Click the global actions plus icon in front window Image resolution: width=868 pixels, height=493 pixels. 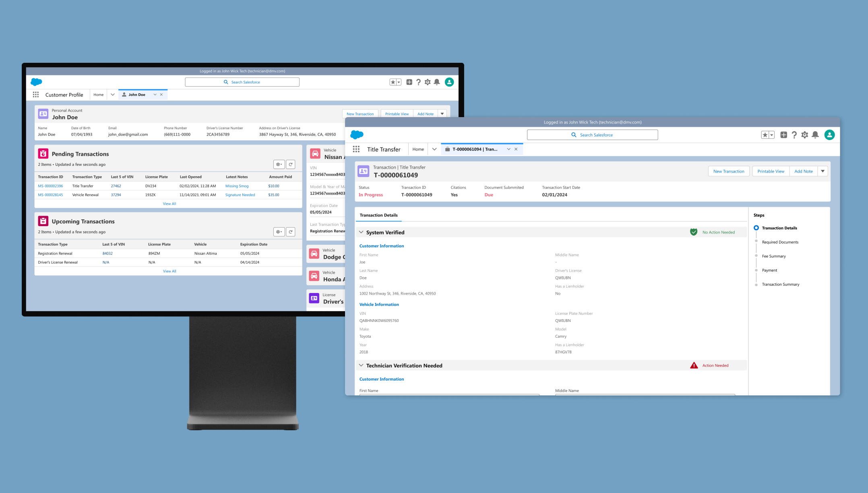pos(783,135)
